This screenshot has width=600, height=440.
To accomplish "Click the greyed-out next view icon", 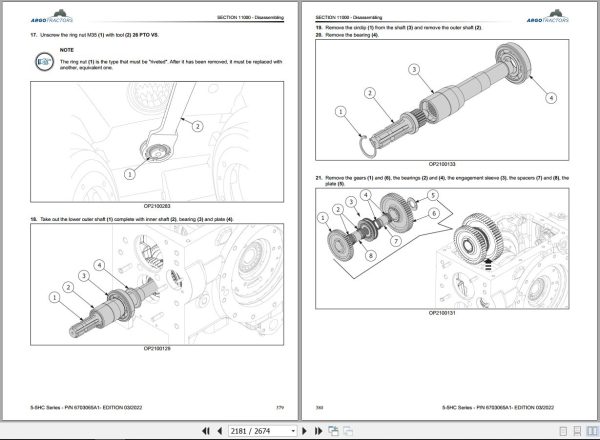I will click(x=348, y=431).
